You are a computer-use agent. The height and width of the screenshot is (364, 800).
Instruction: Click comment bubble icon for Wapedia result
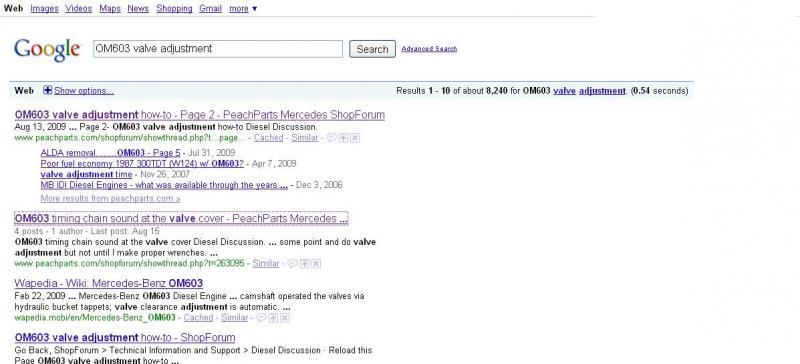tap(261, 318)
